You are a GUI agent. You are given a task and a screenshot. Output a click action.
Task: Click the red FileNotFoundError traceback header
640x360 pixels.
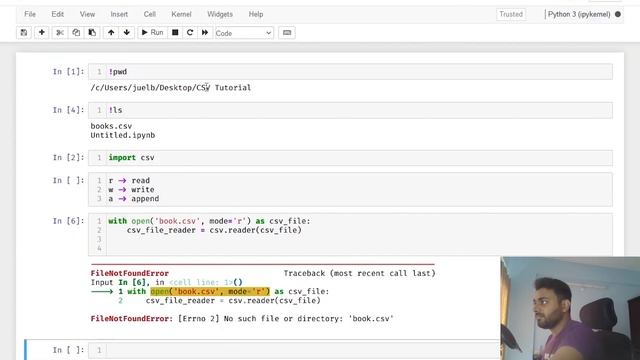coord(130,273)
